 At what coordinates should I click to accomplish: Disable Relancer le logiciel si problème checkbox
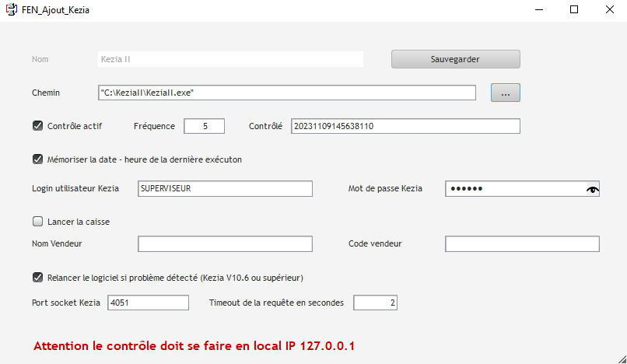pos(38,277)
